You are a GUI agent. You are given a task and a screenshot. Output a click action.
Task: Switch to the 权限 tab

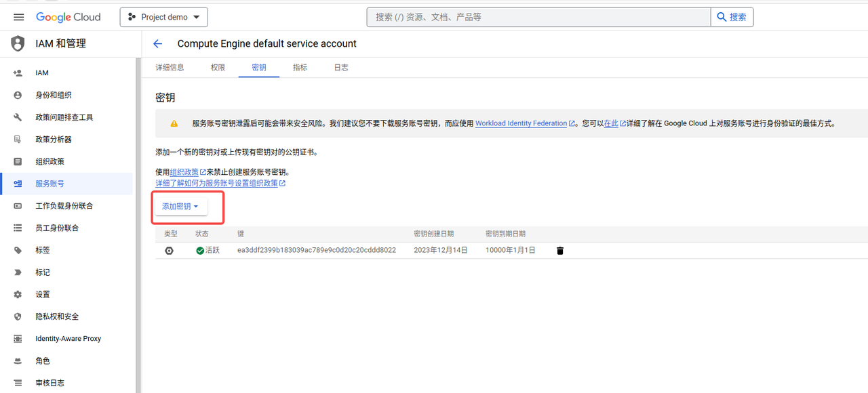(217, 67)
